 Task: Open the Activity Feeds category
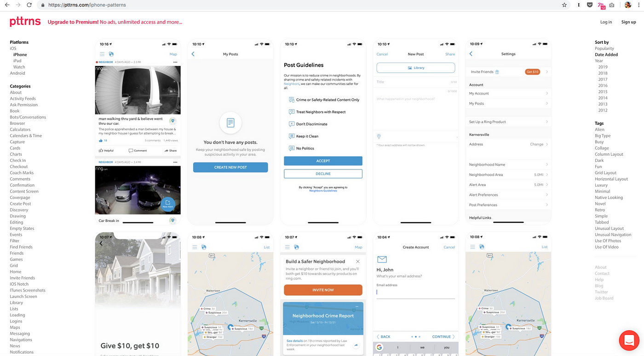pyautogui.click(x=23, y=99)
